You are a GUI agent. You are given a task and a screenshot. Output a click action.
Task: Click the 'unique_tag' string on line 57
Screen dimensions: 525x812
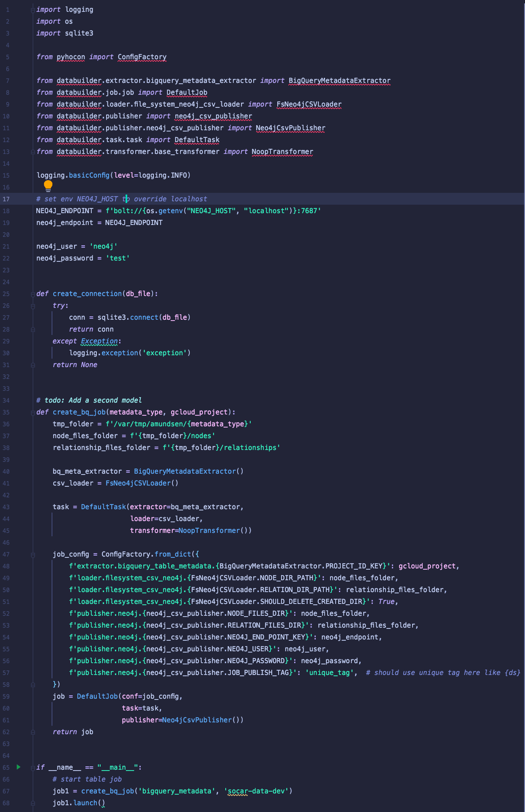pos(330,672)
